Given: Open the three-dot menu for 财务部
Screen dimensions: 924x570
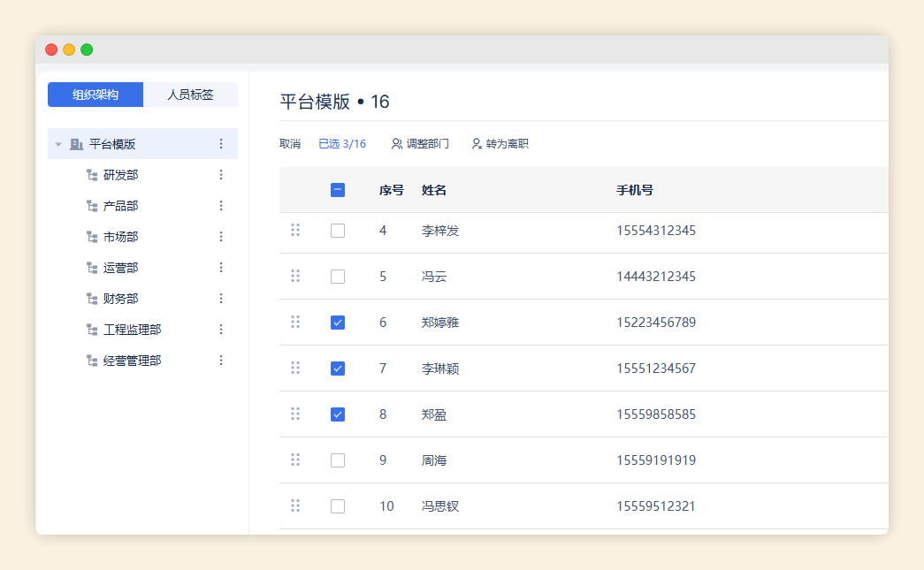Looking at the screenshot, I should (221, 299).
